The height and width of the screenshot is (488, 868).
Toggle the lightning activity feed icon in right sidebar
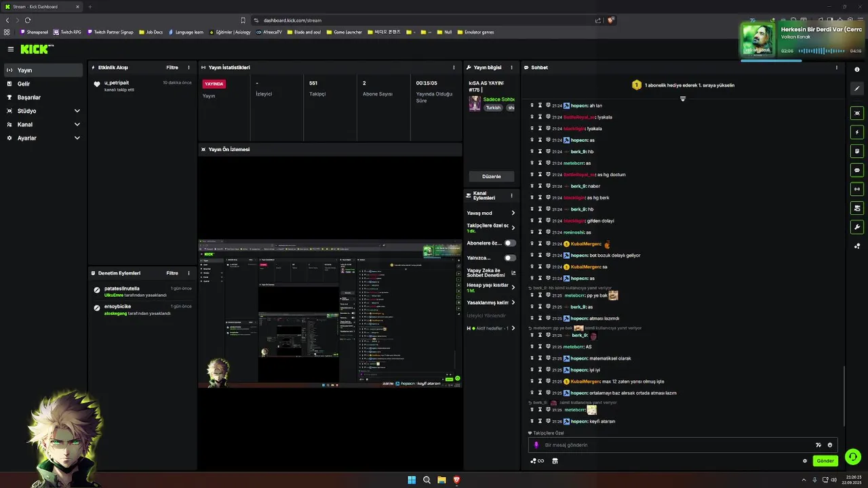point(857,132)
